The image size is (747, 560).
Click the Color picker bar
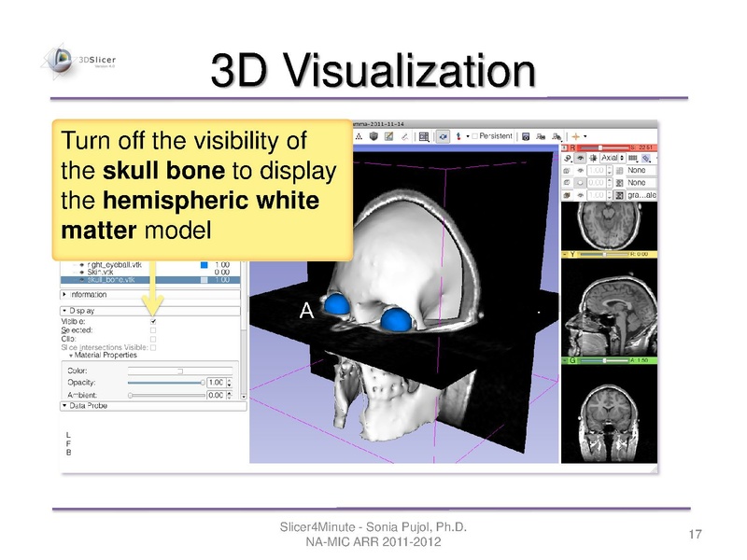click(180, 371)
